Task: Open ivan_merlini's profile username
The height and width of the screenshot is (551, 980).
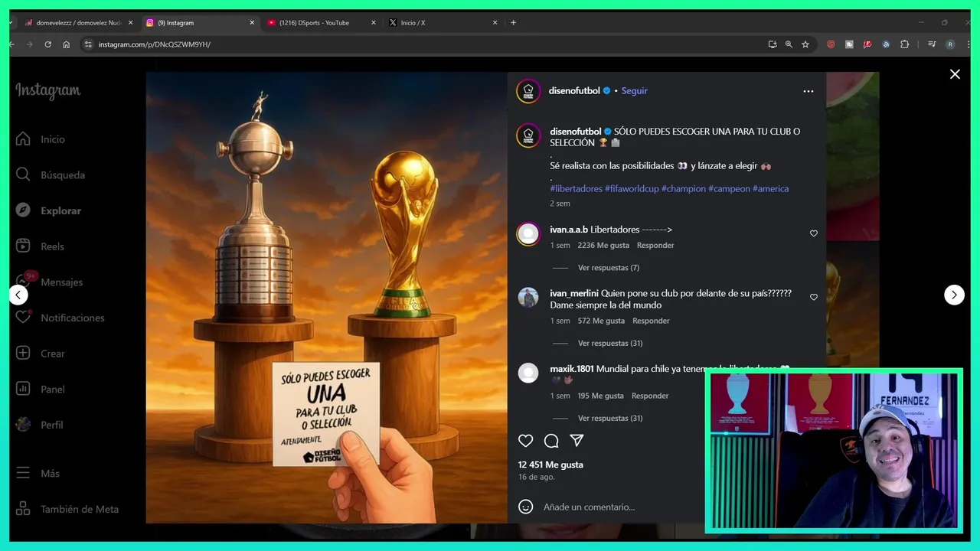Action: coord(574,293)
